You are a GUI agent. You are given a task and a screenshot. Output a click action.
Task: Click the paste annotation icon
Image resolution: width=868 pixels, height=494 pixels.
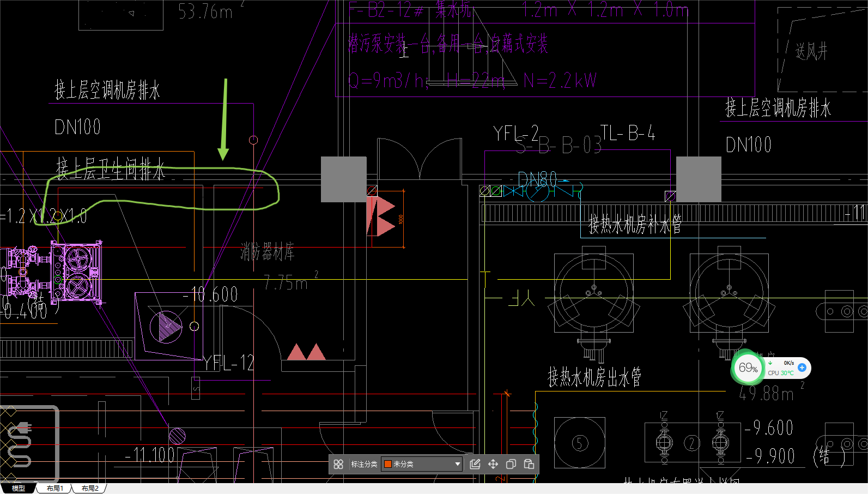tap(529, 464)
